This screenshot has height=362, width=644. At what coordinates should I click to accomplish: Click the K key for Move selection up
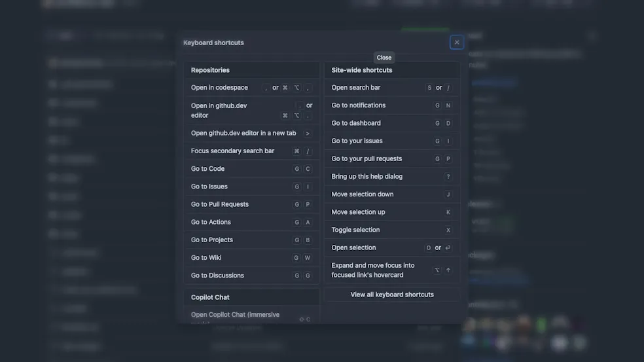448,212
